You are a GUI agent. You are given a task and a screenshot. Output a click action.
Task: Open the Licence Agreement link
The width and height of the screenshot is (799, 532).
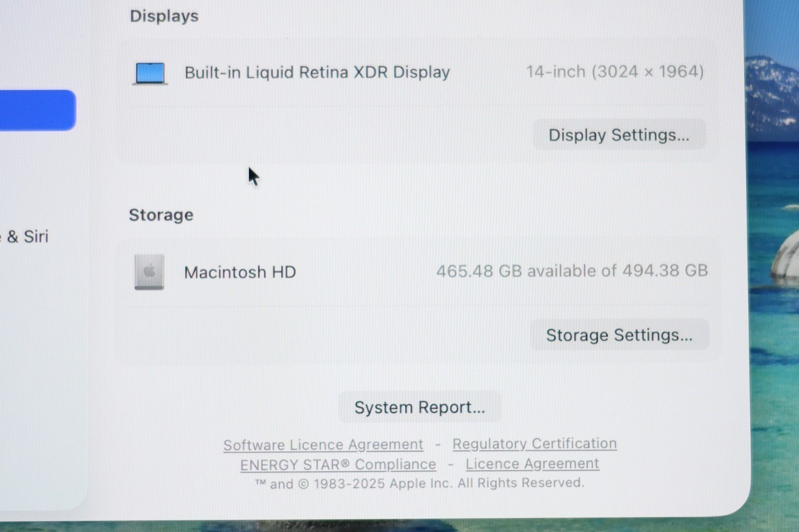click(532, 464)
